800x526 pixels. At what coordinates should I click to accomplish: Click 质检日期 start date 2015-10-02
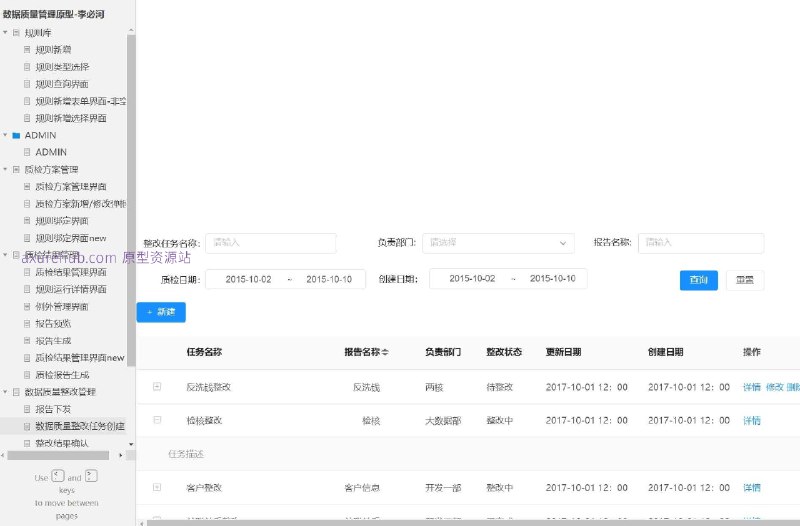[x=248, y=280]
